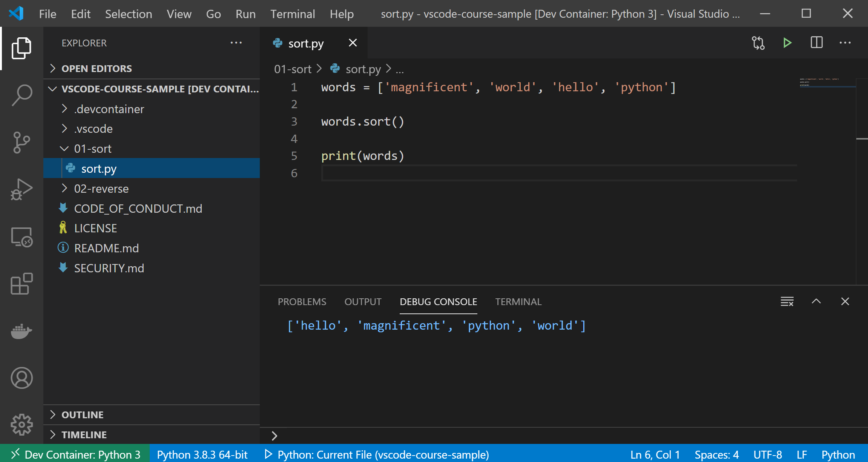Screen dimensions: 868x462
Task: Open the Run and Debug view icon
Action: (x=21, y=190)
